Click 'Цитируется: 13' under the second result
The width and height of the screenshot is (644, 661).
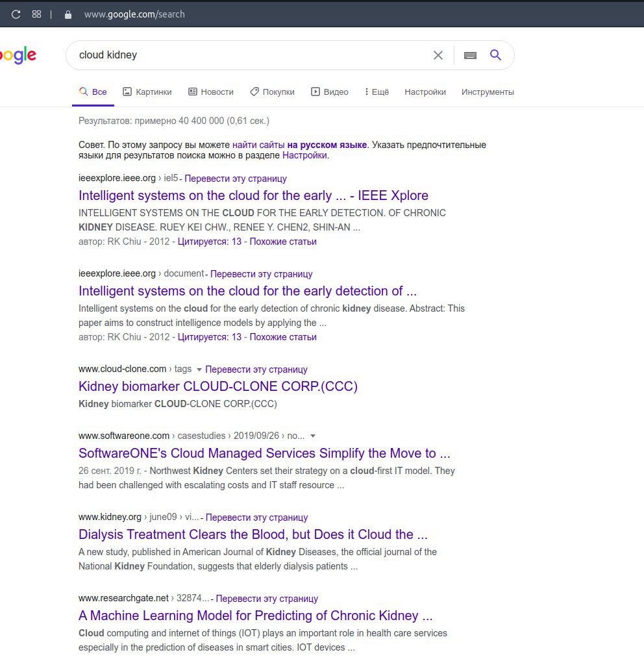click(x=210, y=337)
